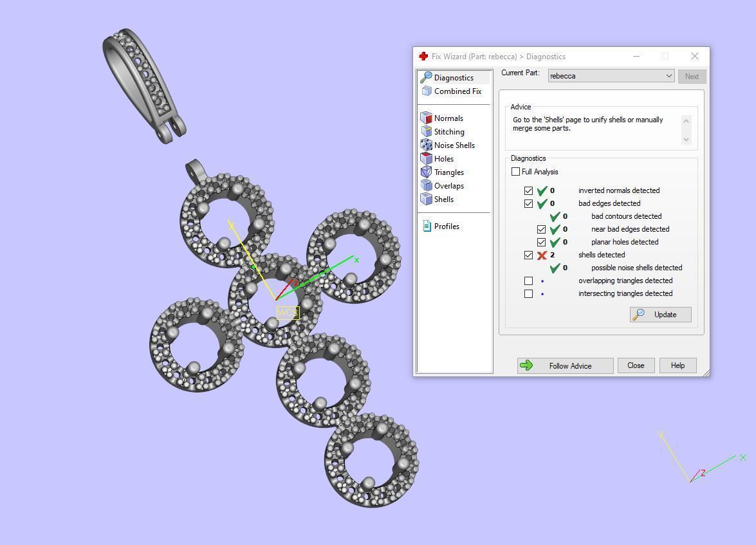The width and height of the screenshot is (756, 545).
Task: Go to Profiles page label
Action: coord(447,226)
